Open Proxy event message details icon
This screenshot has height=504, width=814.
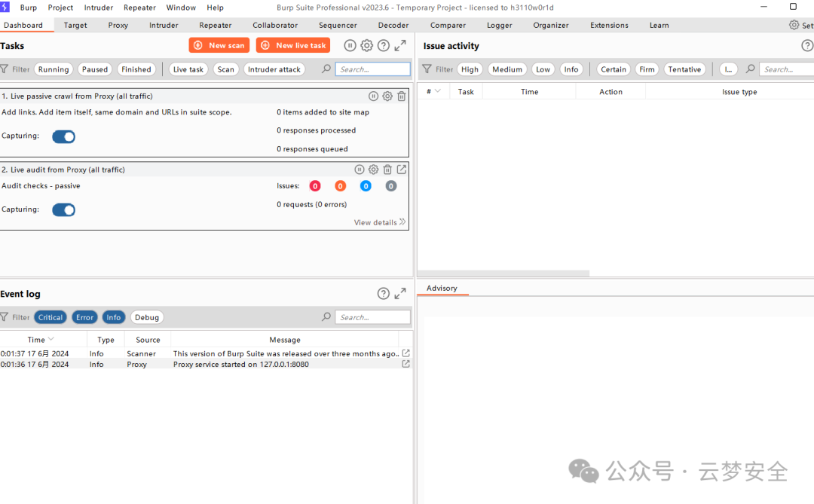[x=406, y=364]
